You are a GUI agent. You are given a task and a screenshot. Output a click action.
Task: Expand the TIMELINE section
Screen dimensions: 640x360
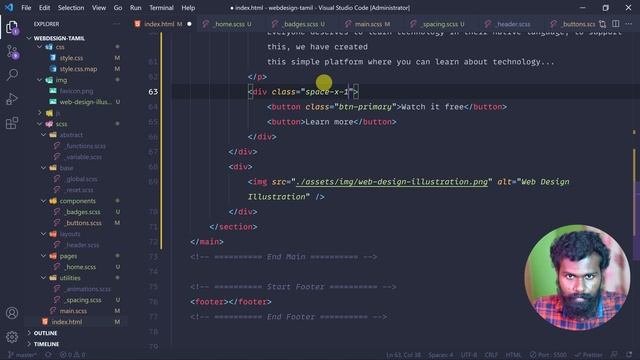tap(46, 344)
